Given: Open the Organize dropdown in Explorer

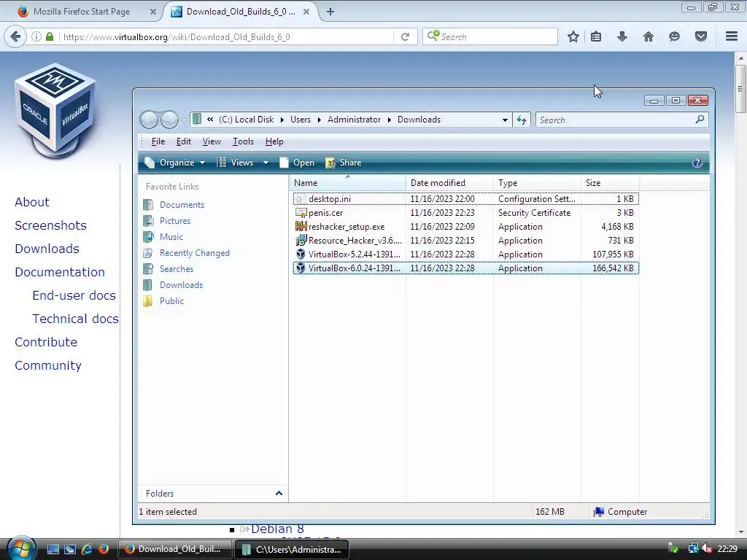Looking at the screenshot, I should tap(175, 163).
